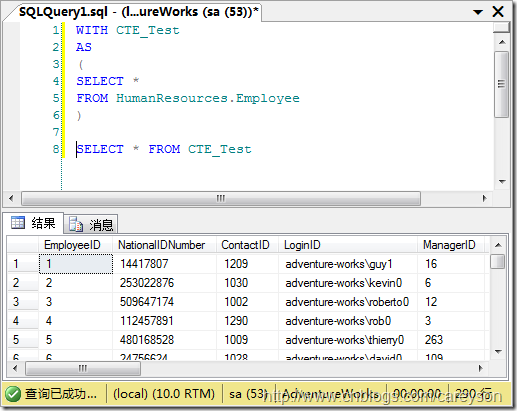Viewport: 517px width, 411px height.
Task: Click editor vertical scrollbar down arrow
Action: 502,181
